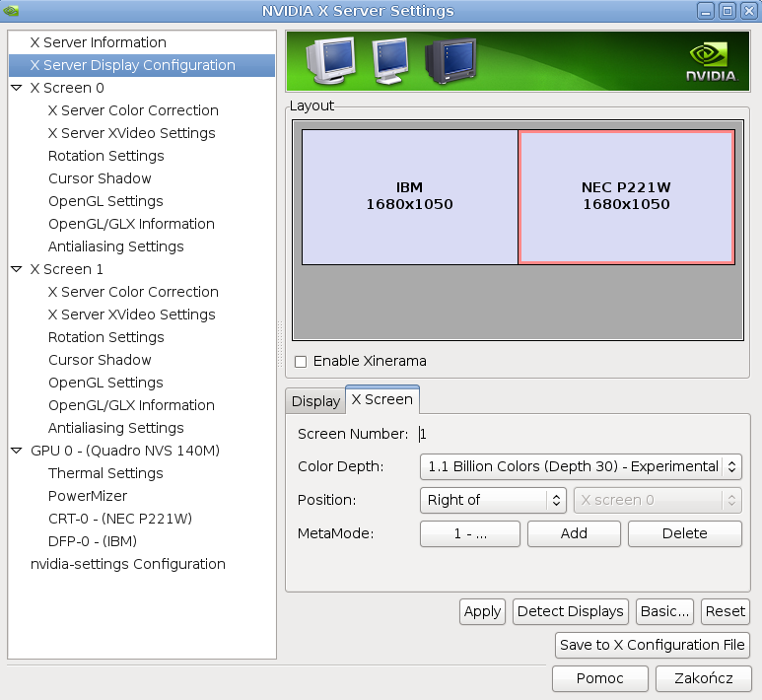
Task: Click Save to X Configuration File
Action: [653, 645]
